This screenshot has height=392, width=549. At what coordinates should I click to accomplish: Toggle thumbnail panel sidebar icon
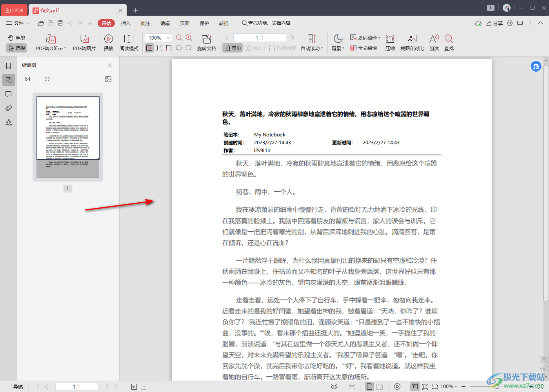[x=9, y=80]
